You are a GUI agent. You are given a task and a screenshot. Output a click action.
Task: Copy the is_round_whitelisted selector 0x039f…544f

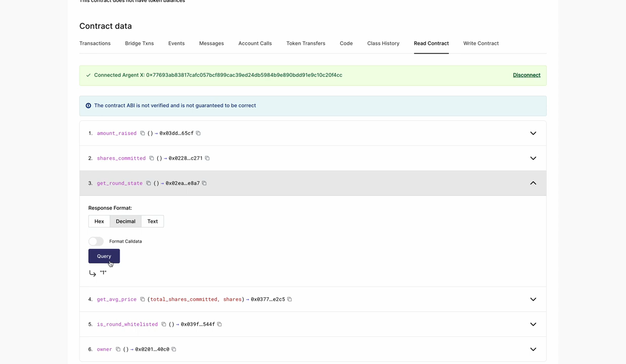(x=219, y=324)
